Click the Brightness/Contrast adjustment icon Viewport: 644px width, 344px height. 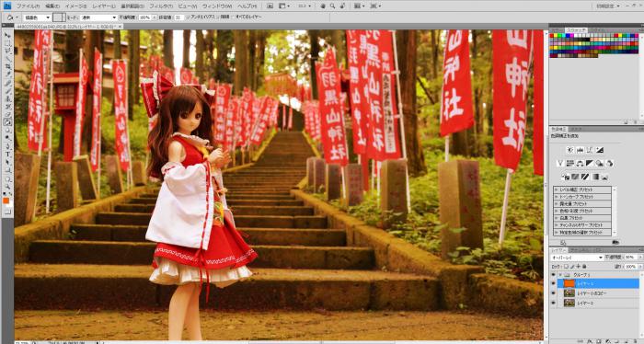coord(569,150)
